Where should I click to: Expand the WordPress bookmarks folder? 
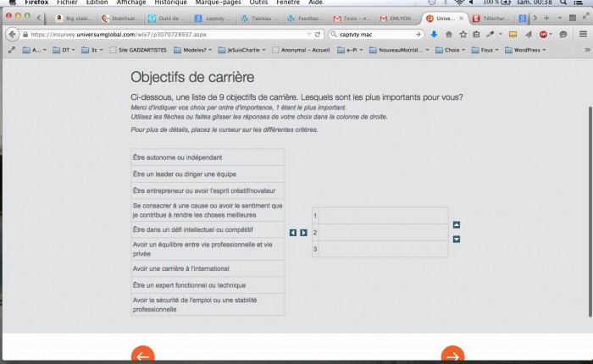click(x=525, y=50)
